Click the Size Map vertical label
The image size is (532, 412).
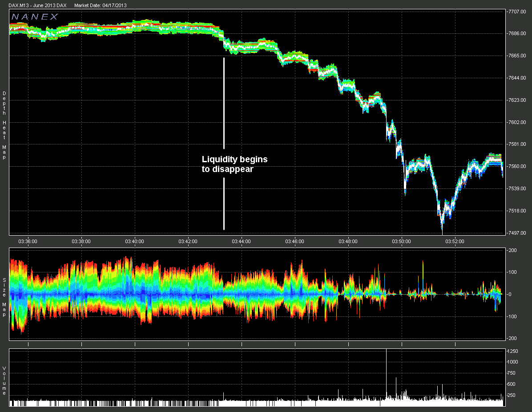pos(4,297)
